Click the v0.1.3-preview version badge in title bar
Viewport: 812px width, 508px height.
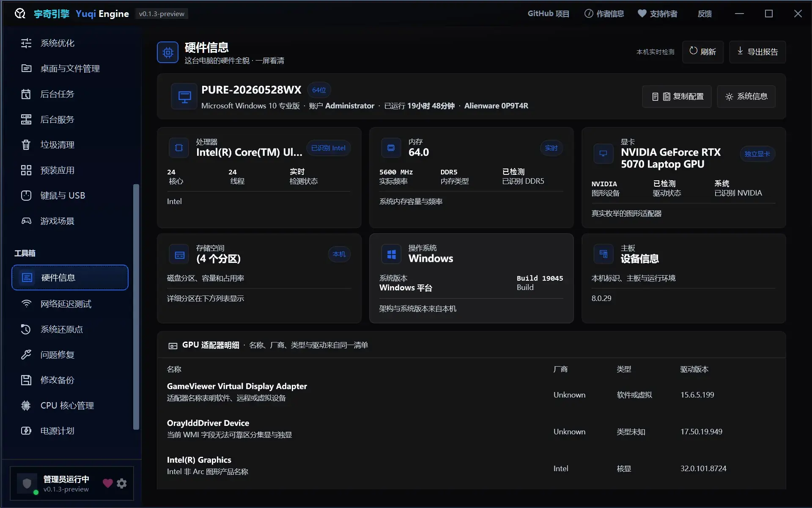[162, 14]
